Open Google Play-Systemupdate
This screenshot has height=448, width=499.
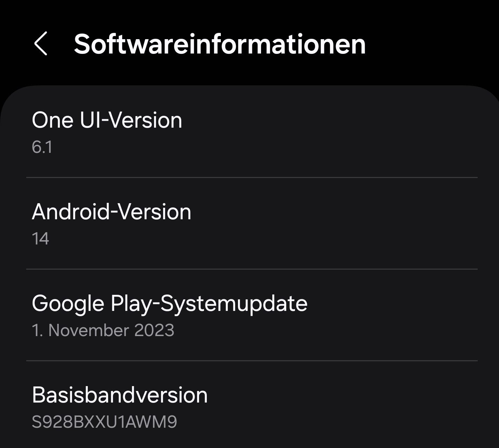(169, 303)
